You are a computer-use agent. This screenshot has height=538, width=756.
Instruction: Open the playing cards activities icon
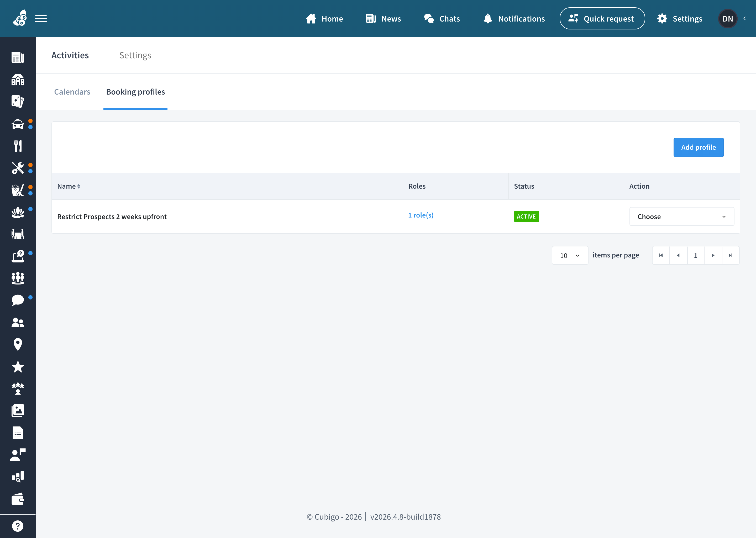[18, 102]
